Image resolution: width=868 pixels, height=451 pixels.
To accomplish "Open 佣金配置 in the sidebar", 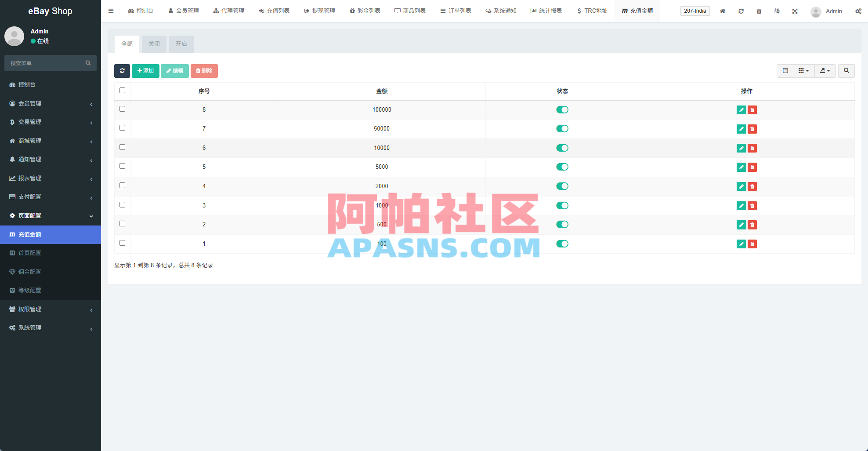I will [x=51, y=272].
